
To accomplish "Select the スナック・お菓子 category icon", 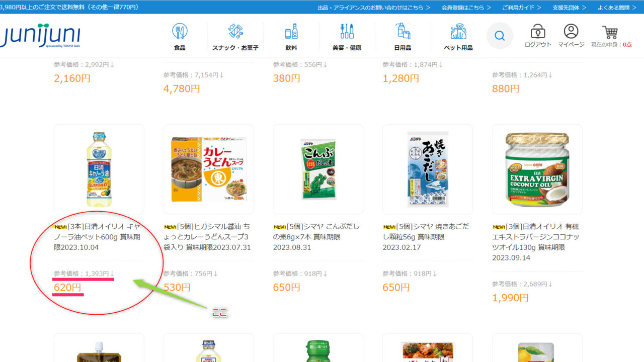I will 235,31.
